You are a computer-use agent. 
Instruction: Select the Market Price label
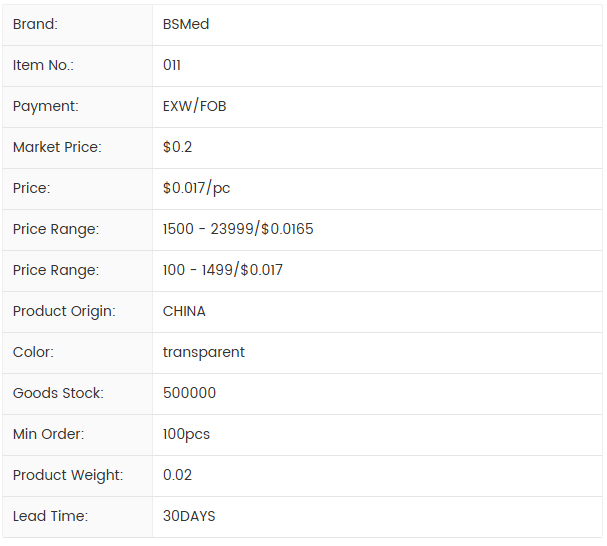point(57,147)
